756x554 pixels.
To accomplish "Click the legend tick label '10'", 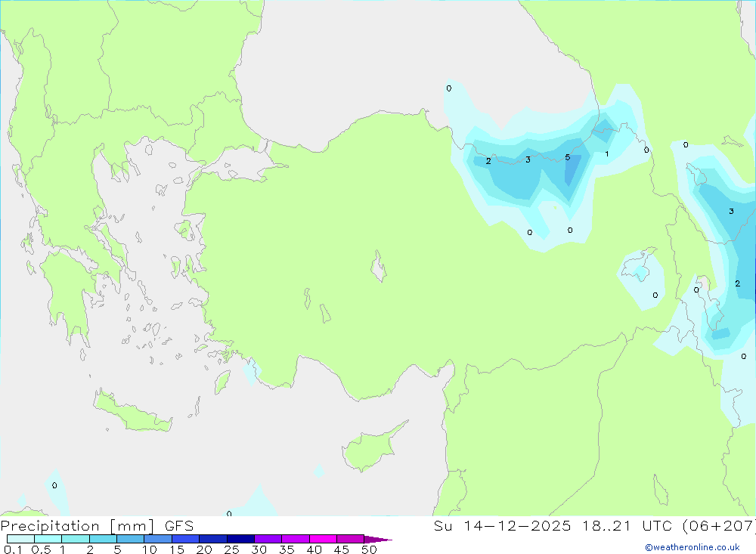I will pos(150,549).
